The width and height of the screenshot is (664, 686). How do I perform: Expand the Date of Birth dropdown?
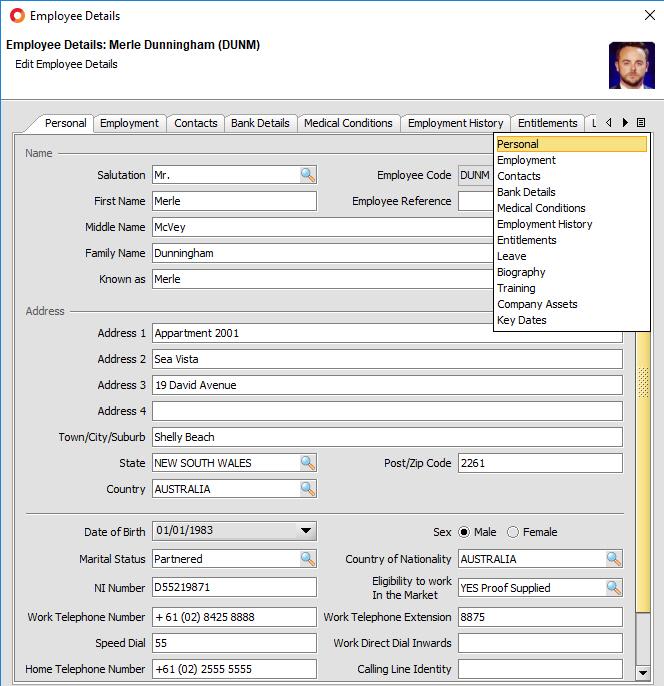(x=306, y=532)
